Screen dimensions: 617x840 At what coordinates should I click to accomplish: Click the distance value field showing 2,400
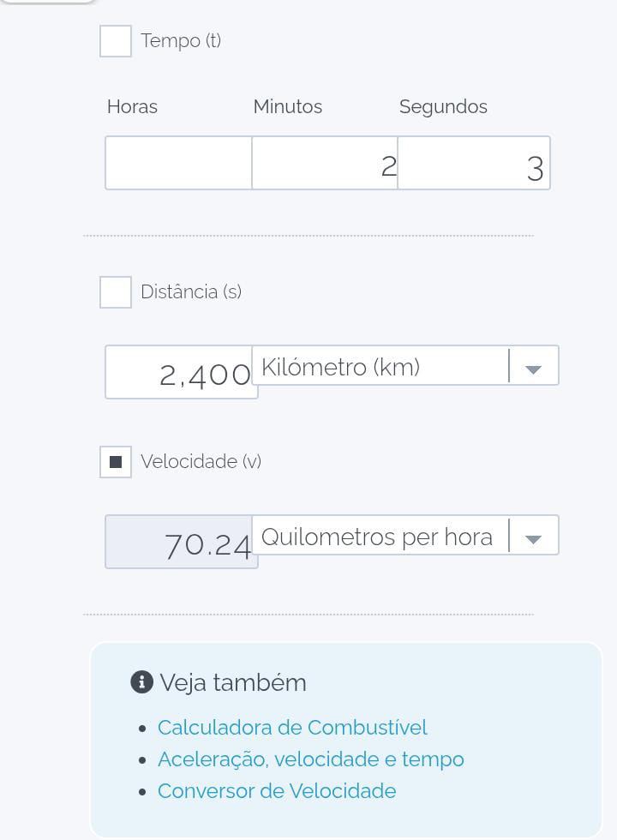[181, 373]
